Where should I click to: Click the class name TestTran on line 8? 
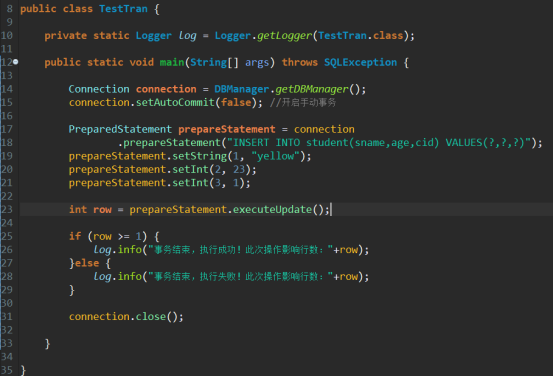[x=123, y=9]
